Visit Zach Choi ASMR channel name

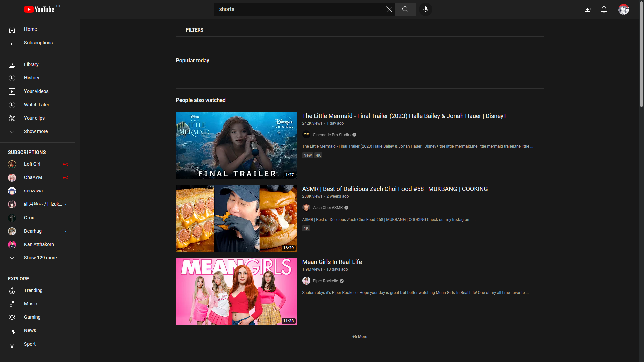tap(328, 208)
